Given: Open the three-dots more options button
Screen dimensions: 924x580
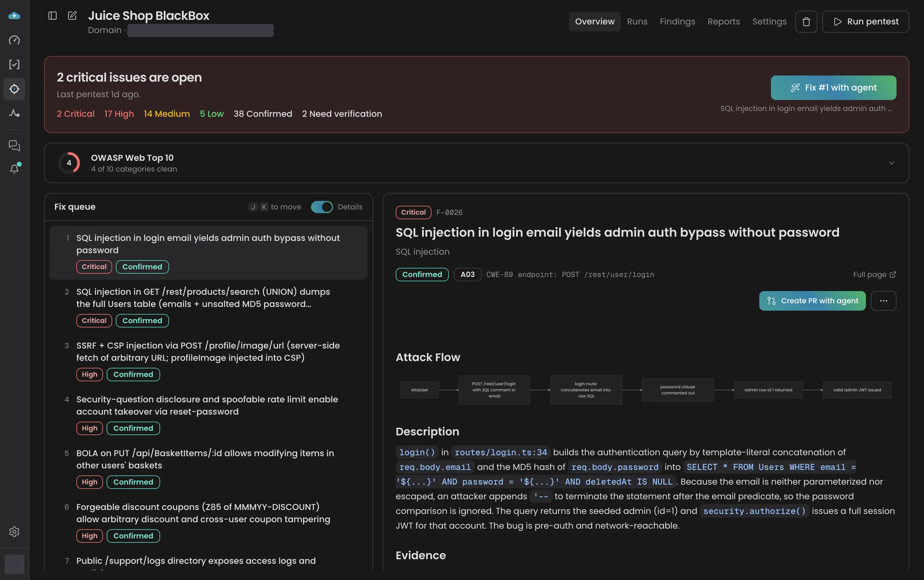Looking at the screenshot, I should (x=883, y=301).
